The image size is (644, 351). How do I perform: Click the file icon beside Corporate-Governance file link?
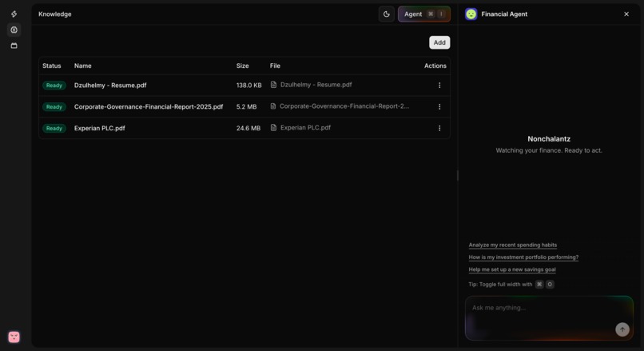tap(273, 106)
